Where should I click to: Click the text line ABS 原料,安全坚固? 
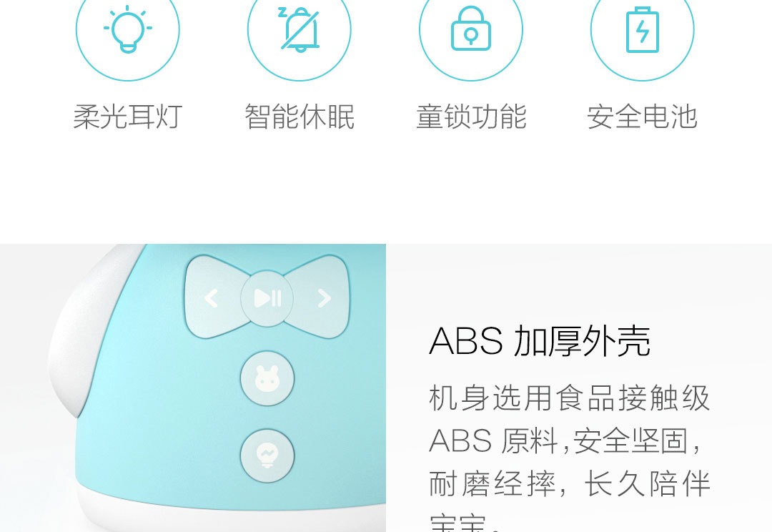[x=565, y=441]
